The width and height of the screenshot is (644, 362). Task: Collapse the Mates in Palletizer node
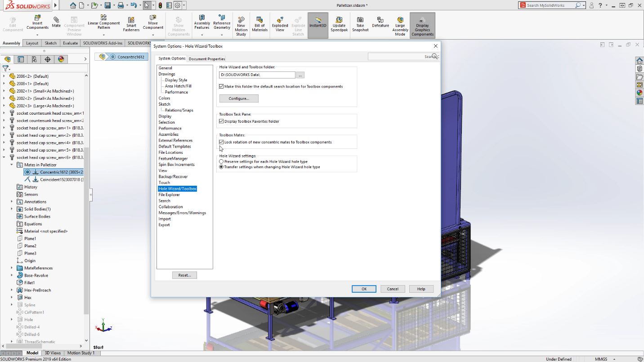tap(12, 165)
